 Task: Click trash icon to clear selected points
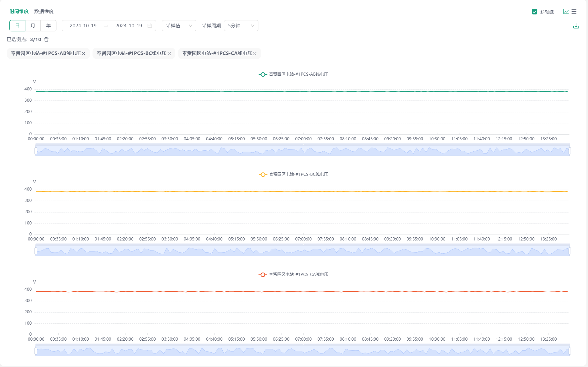[46, 40]
